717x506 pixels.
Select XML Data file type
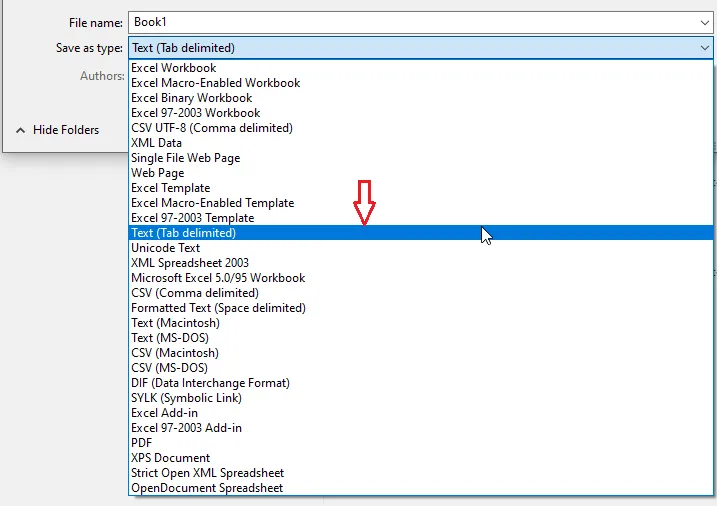(x=421, y=143)
